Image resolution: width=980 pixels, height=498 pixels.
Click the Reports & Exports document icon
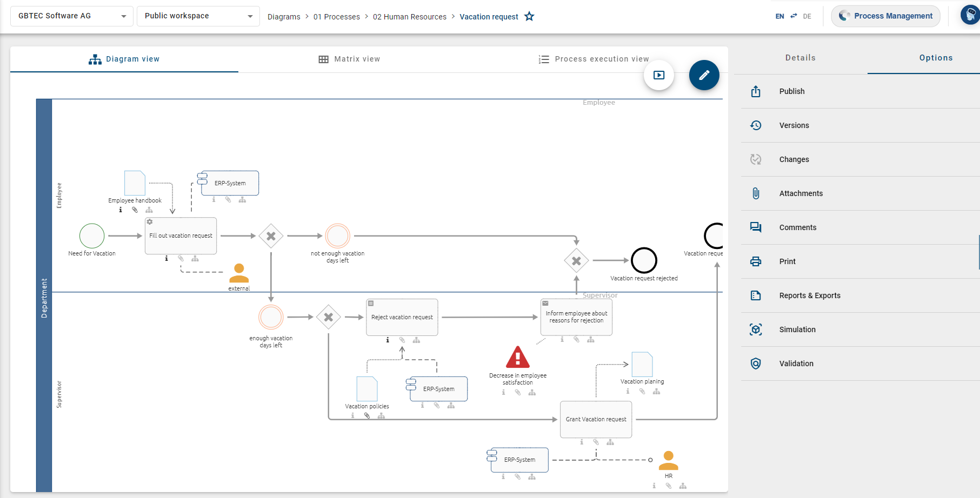[756, 295]
